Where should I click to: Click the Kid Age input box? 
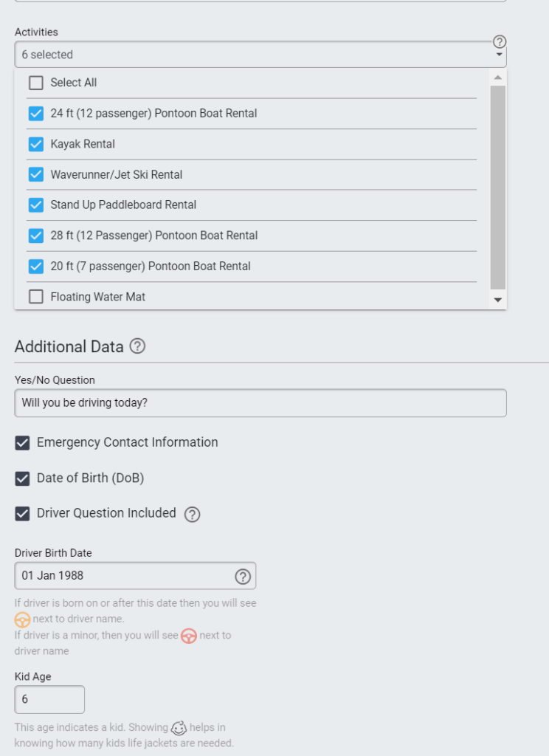49,700
